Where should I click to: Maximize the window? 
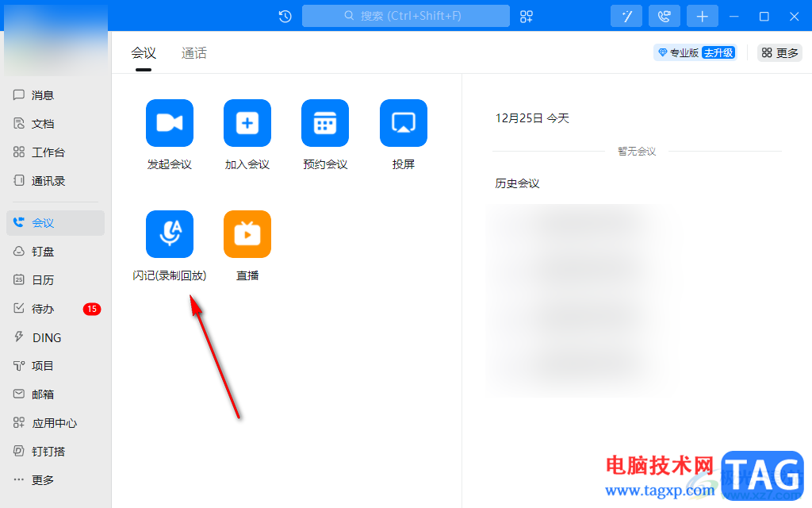click(764, 17)
